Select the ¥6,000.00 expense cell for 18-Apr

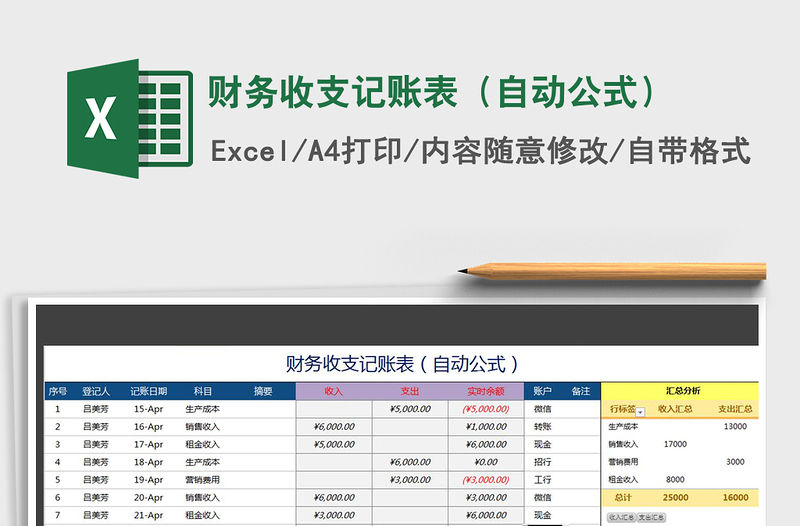point(410,462)
